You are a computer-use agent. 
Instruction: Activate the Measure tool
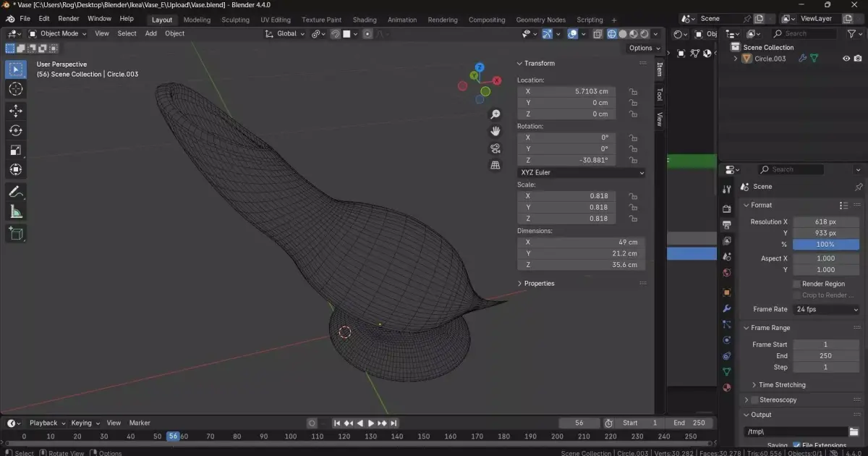[x=16, y=211]
